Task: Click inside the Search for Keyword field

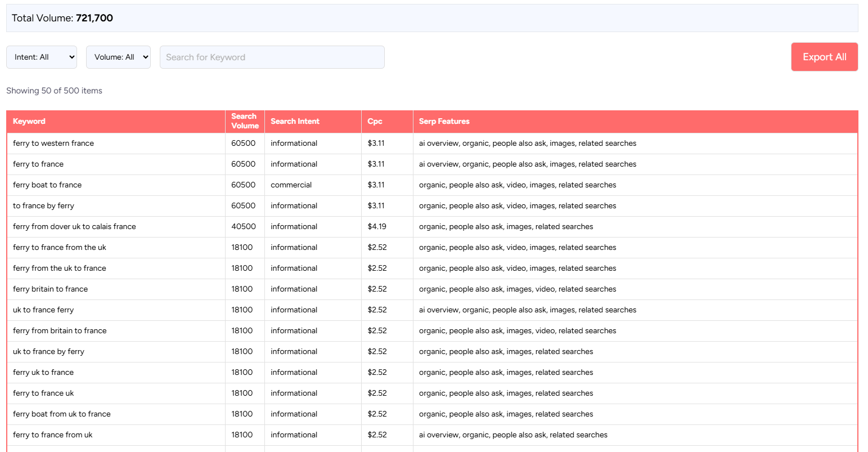Action: (x=272, y=57)
